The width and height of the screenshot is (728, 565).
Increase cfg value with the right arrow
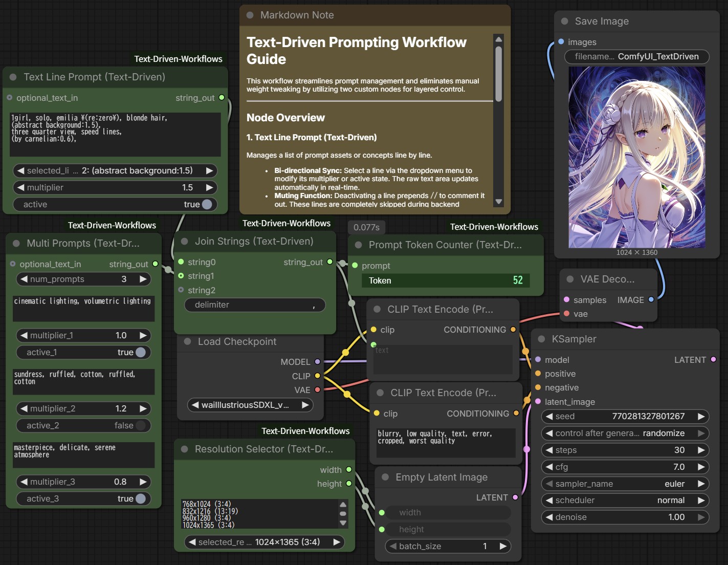click(x=701, y=467)
